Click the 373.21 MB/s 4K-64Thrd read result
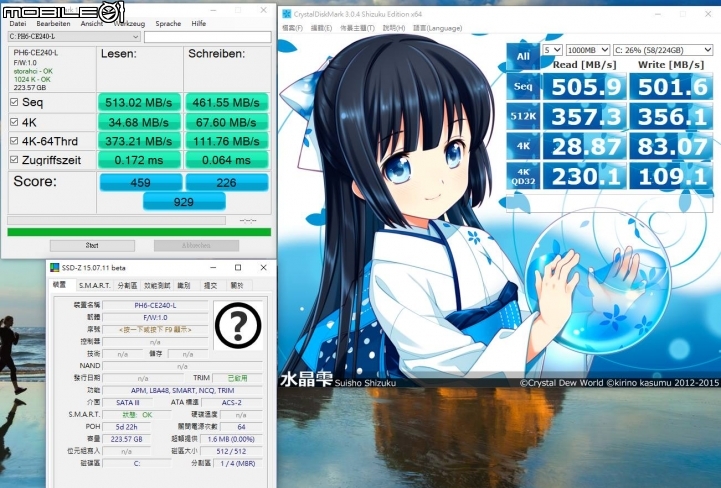The width and height of the screenshot is (721, 488). 139,141
